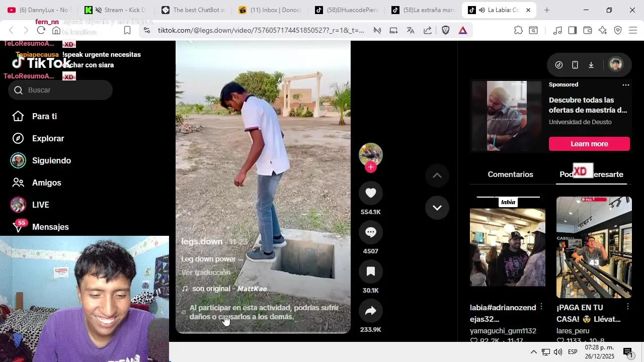Switch to the Inbox Donoc tab

coord(270,10)
